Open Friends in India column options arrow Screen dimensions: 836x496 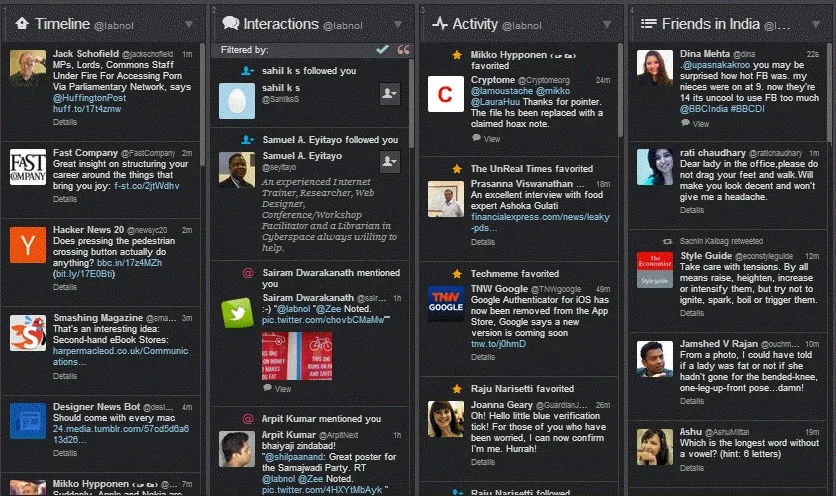[x=816, y=25]
